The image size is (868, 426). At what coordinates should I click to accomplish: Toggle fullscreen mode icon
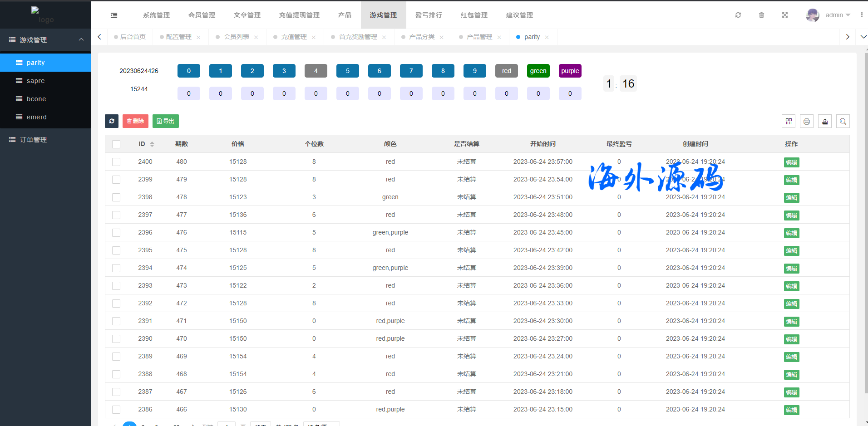[784, 15]
